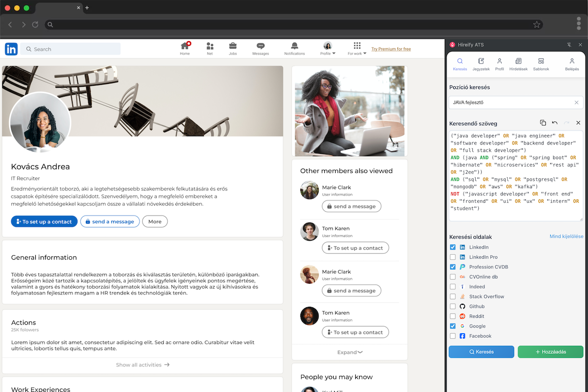The width and height of the screenshot is (588, 392).
Task: Expand the Other members also viewed list
Action: tap(349, 352)
